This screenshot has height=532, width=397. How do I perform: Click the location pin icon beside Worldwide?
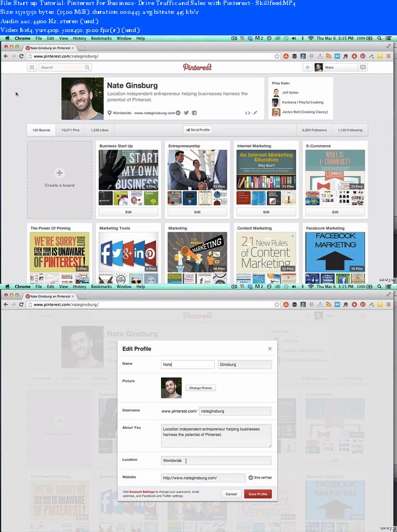tap(110, 113)
